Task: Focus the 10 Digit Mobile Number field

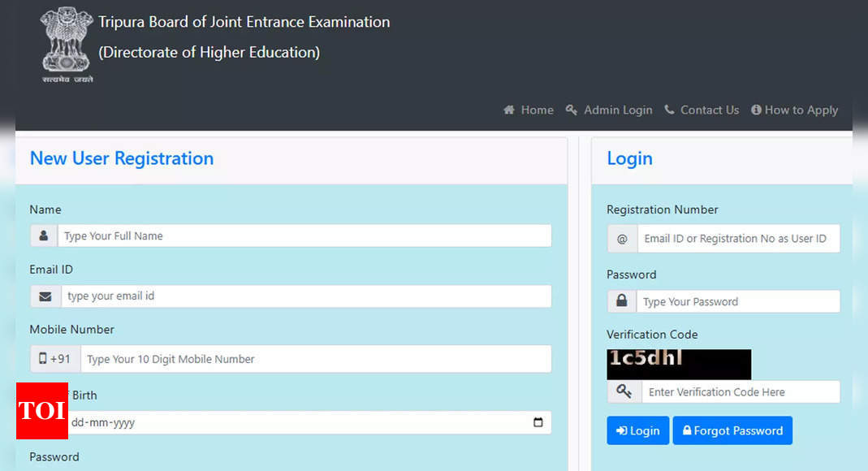Action: click(316, 359)
